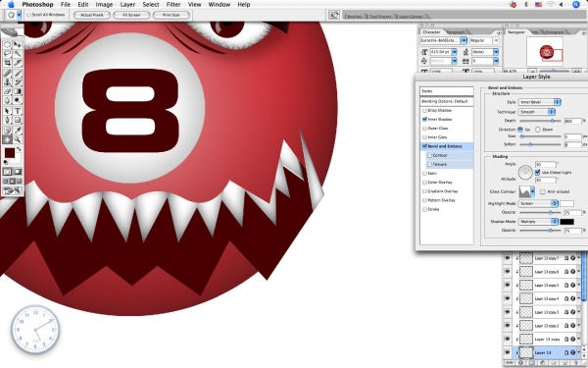Select the Lasso tool
Image resolution: width=588 pixels, height=368 pixels.
tap(7, 54)
